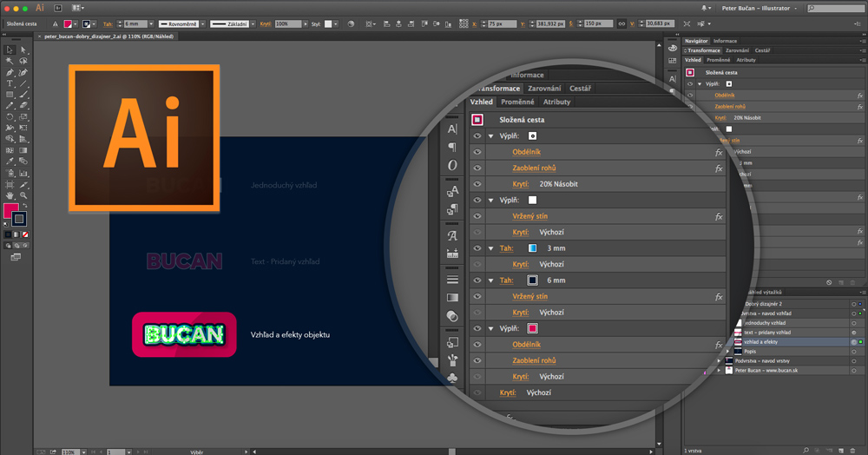
Task: Select the Scale tool
Action: coord(23,117)
